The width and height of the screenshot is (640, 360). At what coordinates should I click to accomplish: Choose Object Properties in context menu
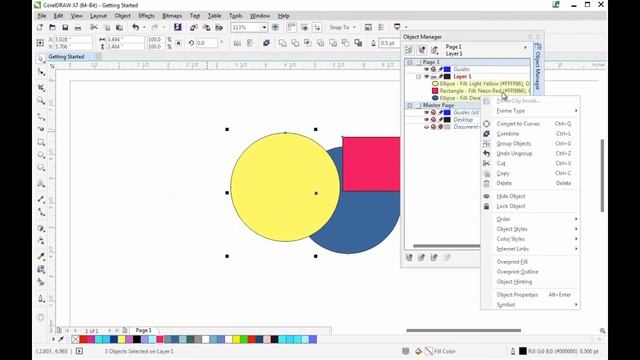coord(530,295)
